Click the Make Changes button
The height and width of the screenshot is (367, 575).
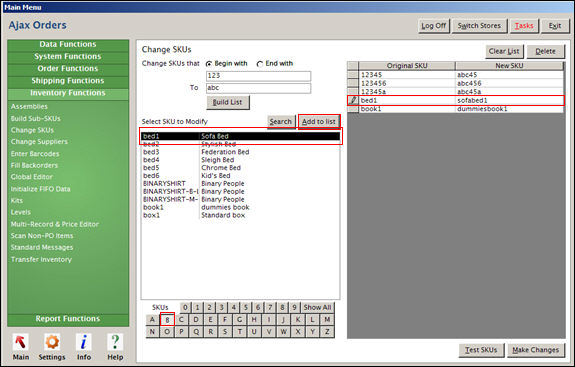tap(536, 350)
